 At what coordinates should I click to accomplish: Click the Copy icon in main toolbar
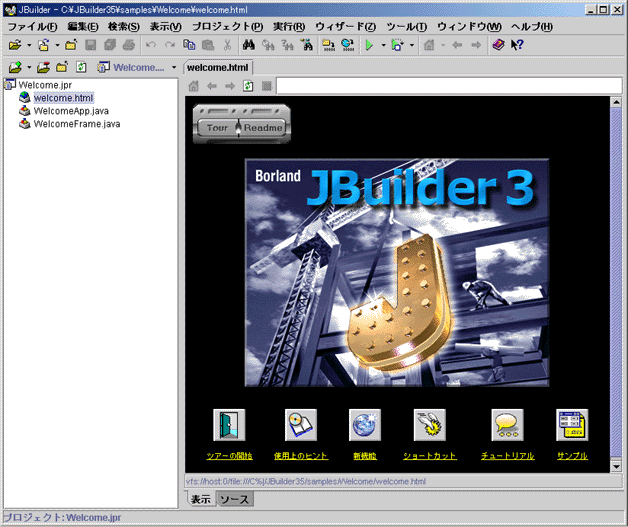click(x=189, y=45)
